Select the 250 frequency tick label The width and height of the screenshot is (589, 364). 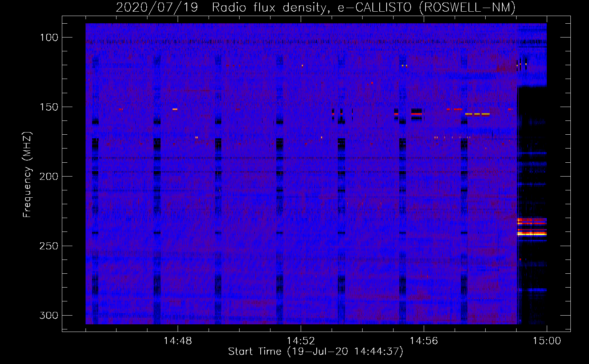(49, 246)
